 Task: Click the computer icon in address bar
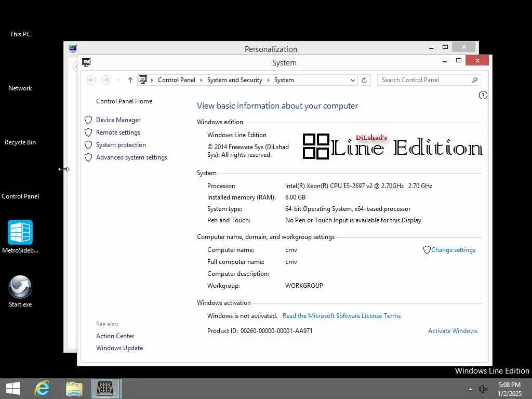[x=143, y=79]
